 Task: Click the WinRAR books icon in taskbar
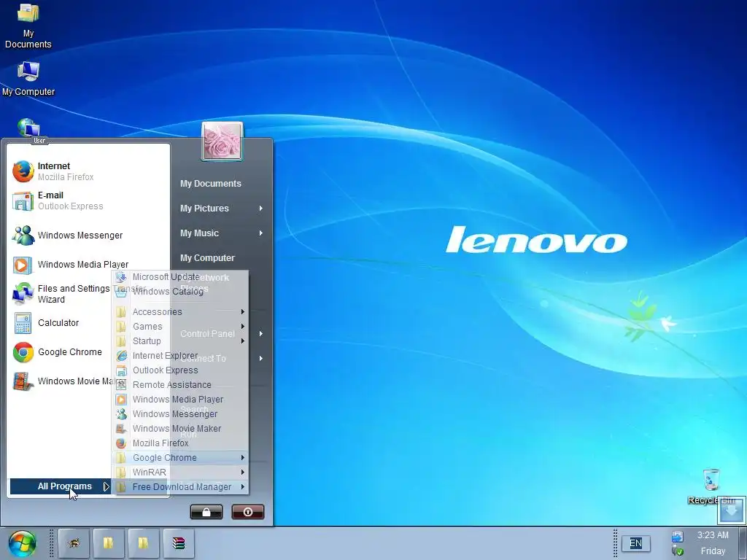click(x=179, y=543)
